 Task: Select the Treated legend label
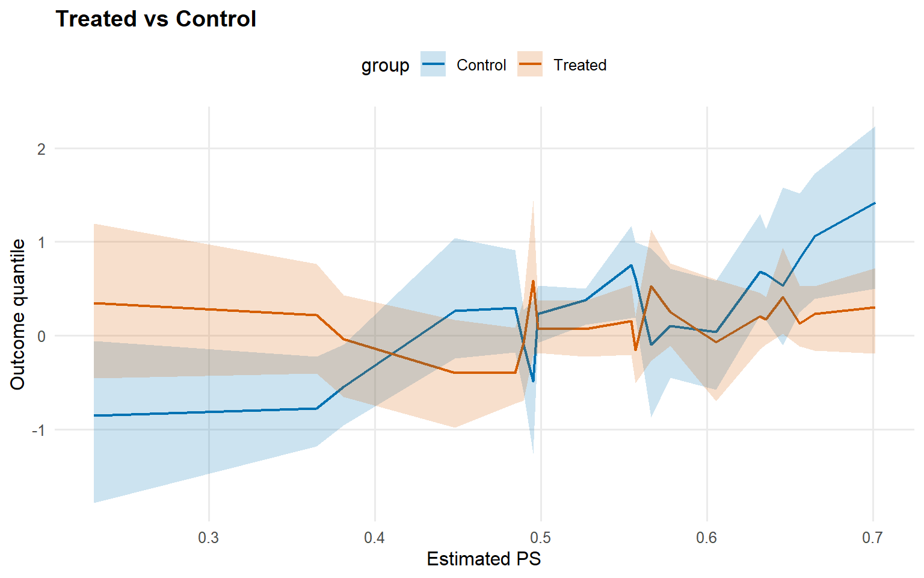click(x=580, y=65)
